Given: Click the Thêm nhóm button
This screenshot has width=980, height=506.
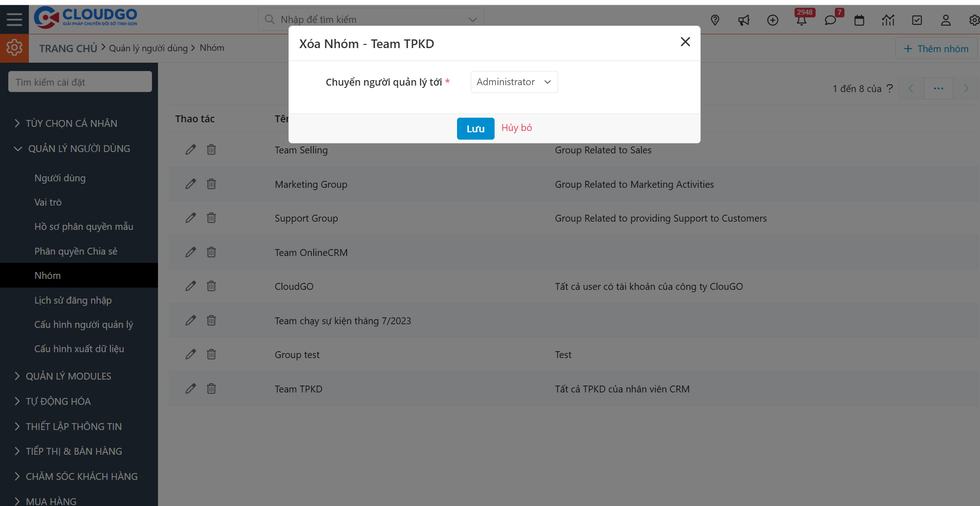Looking at the screenshot, I should pyautogui.click(x=936, y=48).
